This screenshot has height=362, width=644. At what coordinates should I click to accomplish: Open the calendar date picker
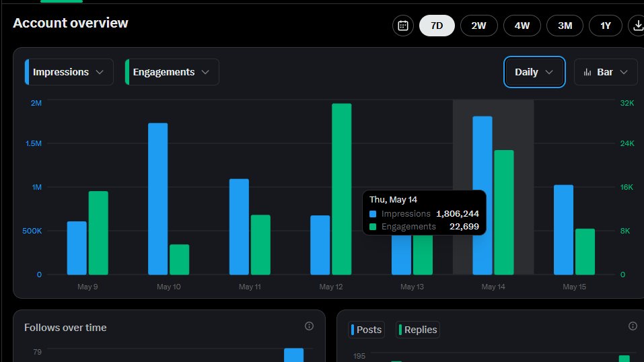(403, 26)
